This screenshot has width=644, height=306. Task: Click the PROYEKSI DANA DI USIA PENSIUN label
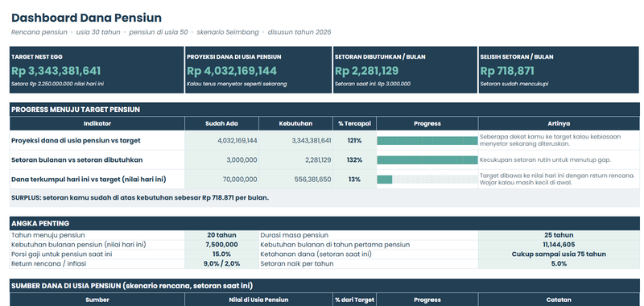click(x=234, y=57)
